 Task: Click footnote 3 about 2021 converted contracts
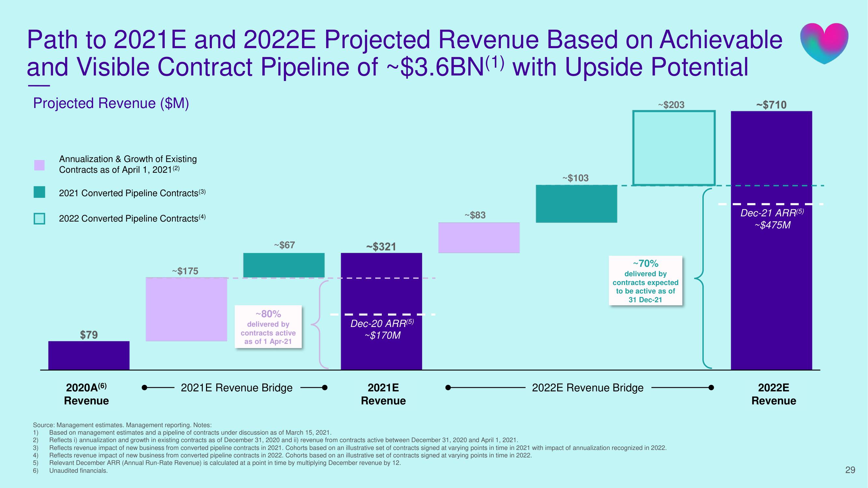pyautogui.click(x=350, y=448)
